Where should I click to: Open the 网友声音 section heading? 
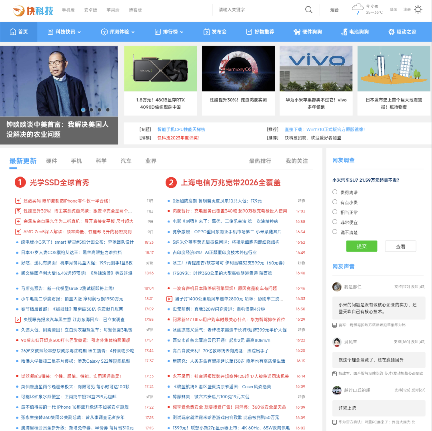[x=343, y=266]
